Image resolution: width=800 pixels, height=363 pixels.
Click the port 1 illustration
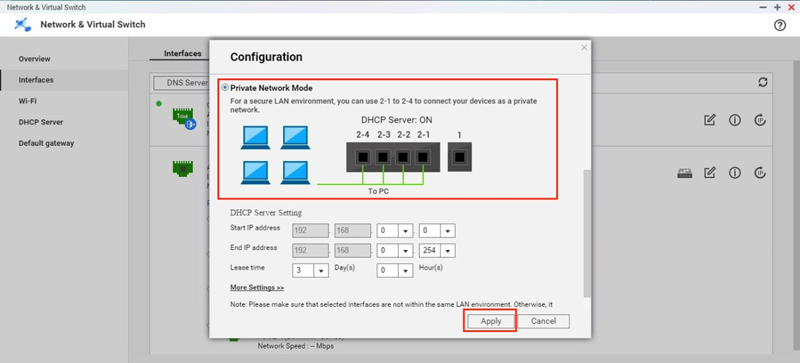(x=460, y=157)
